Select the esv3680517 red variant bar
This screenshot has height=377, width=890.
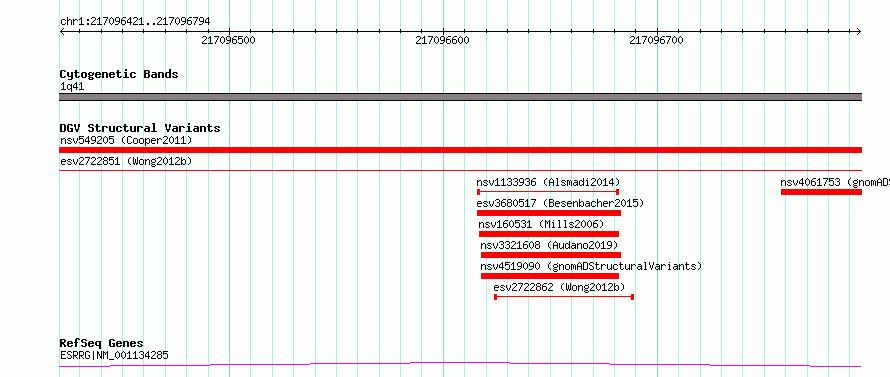(x=549, y=213)
